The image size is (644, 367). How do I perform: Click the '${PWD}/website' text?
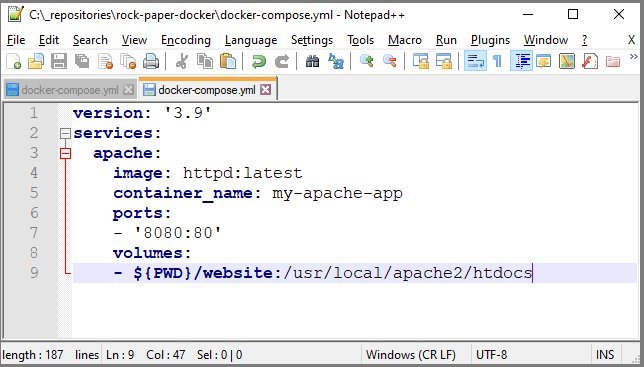point(203,273)
